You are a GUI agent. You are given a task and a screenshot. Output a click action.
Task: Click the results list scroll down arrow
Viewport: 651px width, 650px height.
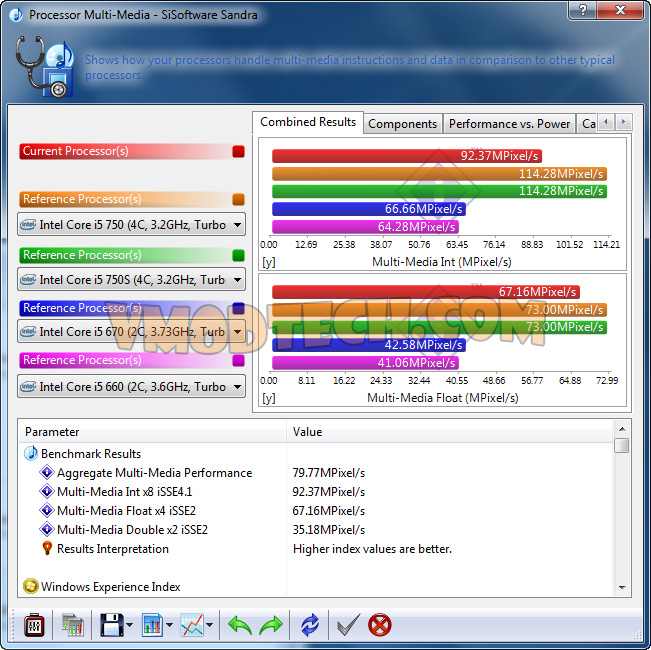(622, 587)
